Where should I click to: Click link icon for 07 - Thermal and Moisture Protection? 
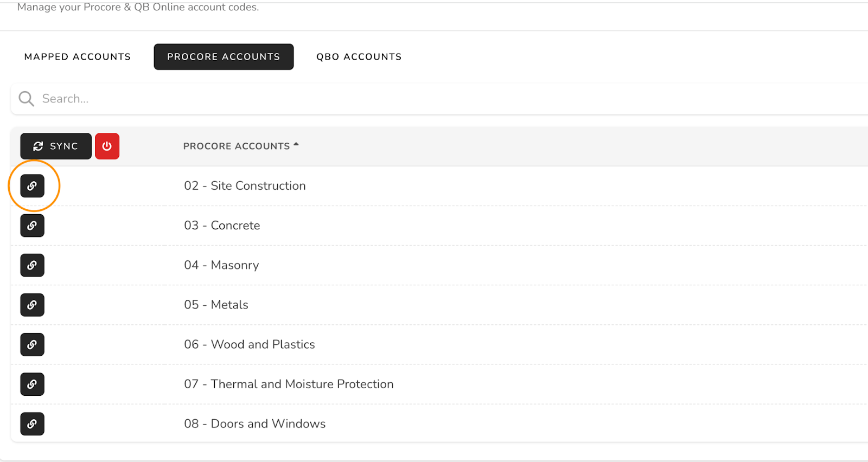pos(32,384)
